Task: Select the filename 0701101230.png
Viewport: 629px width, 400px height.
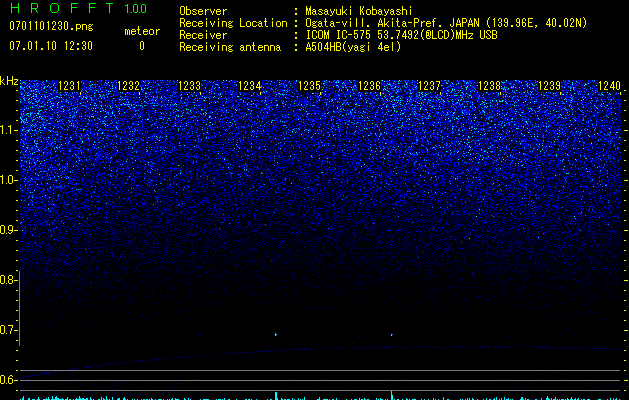Action: [x=51, y=26]
